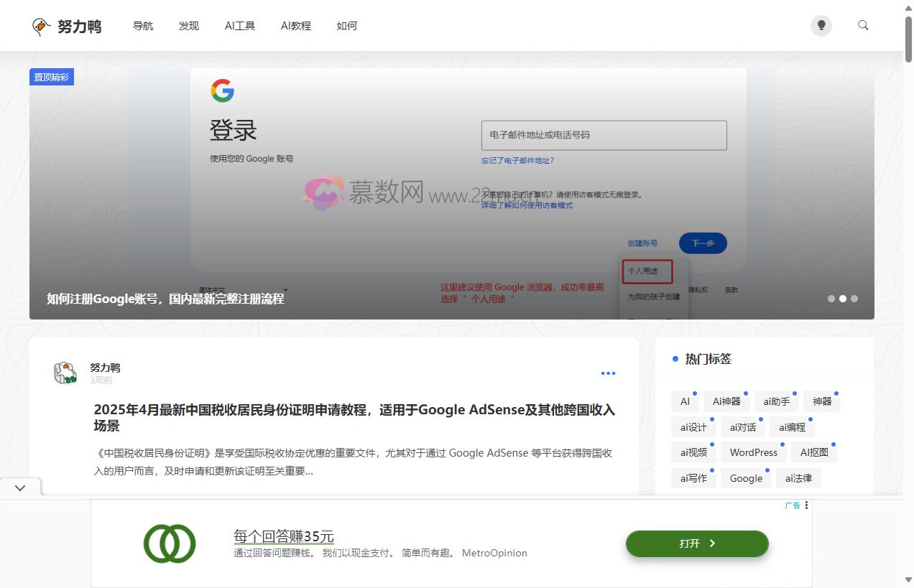This screenshot has width=914, height=588.
Task: Open search with the magnifier icon
Action: point(863,26)
